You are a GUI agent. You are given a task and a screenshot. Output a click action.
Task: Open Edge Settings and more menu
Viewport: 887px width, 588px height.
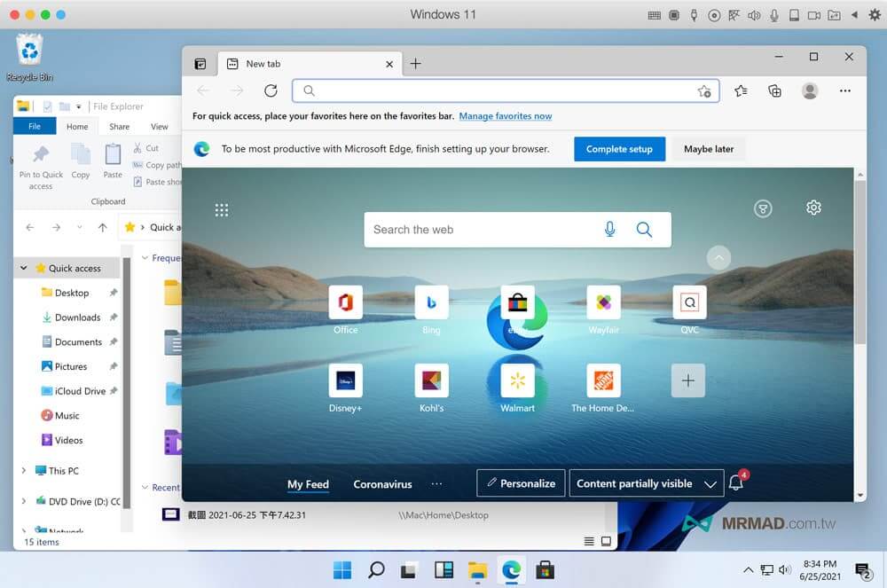pyautogui.click(x=844, y=90)
